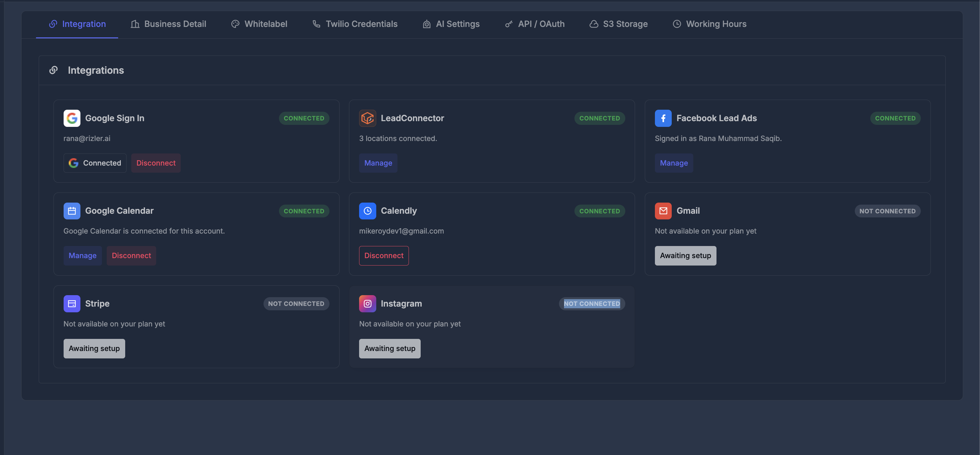This screenshot has height=455, width=980.
Task: Click the Instagram card title
Action: [401, 304]
